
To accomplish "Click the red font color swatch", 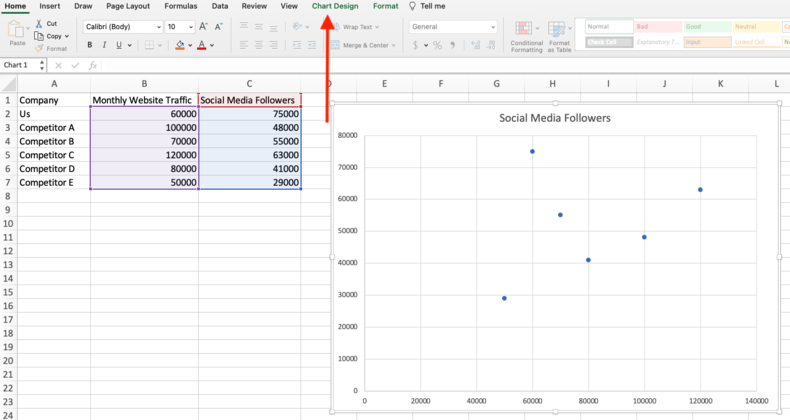I will point(202,45).
